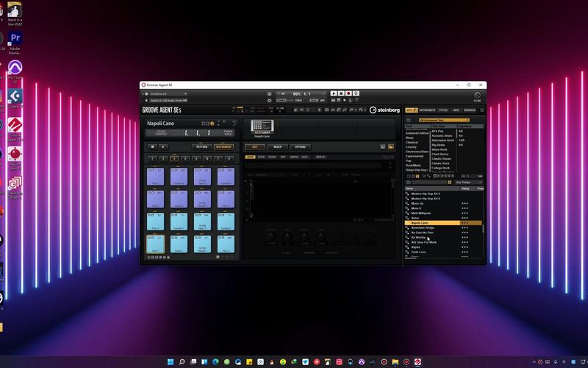The width and height of the screenshot is (588, 368).
Task: Open the OPTIONS page tab
Action: click(x=301, y=146)
